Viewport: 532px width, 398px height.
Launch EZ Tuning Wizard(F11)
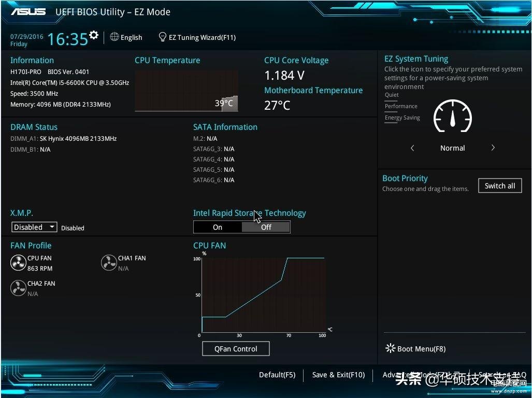[197, 37]
